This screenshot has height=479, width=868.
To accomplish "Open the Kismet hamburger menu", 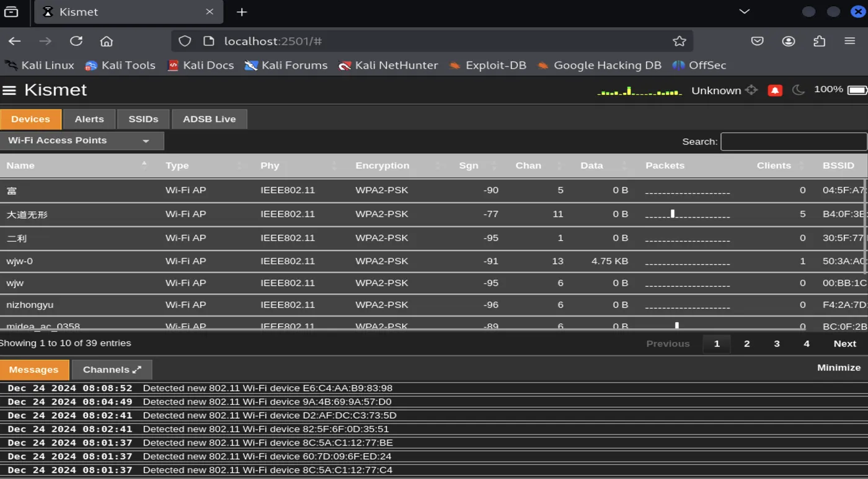I will tap(9, 90).
